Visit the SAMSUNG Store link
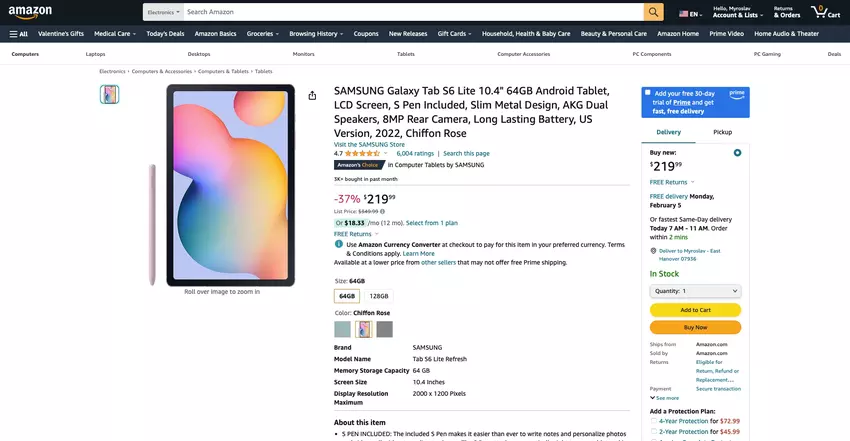This screenshot has height=441, width=850. click(x=369, y=144)
